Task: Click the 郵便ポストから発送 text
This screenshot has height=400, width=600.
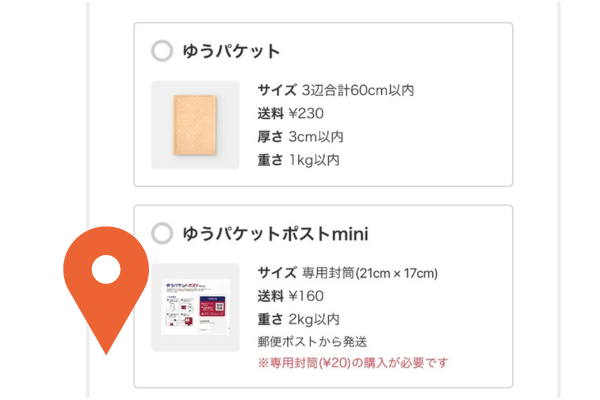Action: coord(312,341)
